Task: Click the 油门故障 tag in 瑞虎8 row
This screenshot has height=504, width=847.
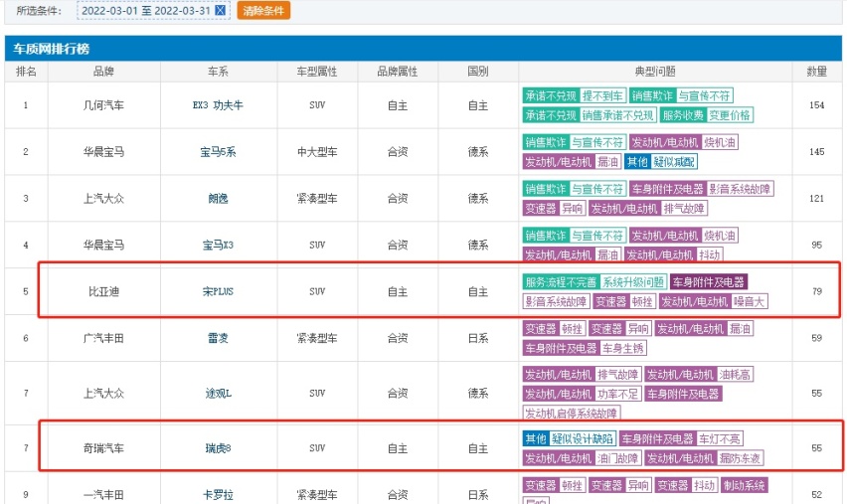Action: [618, 457]
